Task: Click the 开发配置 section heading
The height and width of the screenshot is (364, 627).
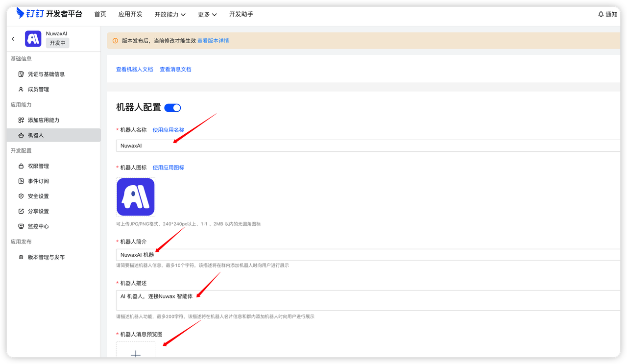Action: tap(21, 151)
